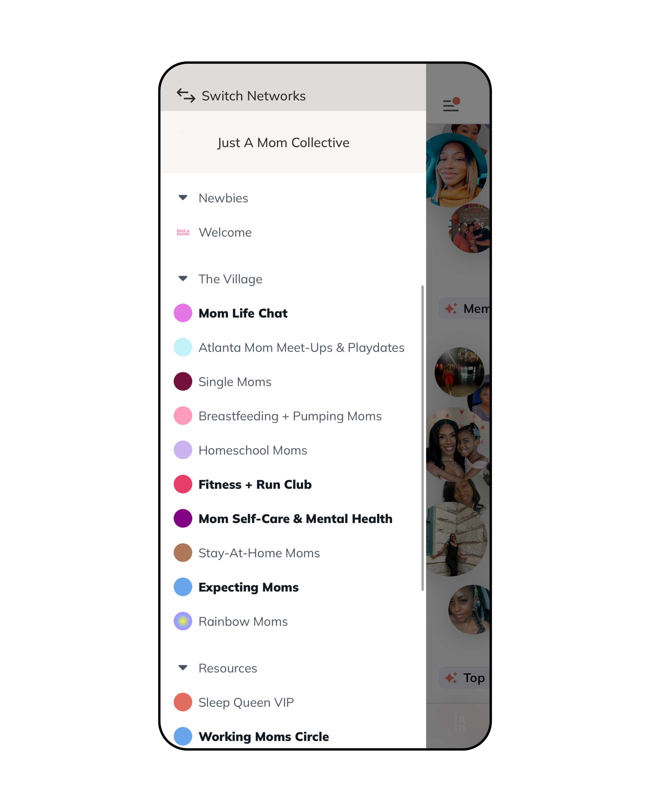
Task: Click the light purple Homeschool Moms swatch
Action: tap(183, 450)
